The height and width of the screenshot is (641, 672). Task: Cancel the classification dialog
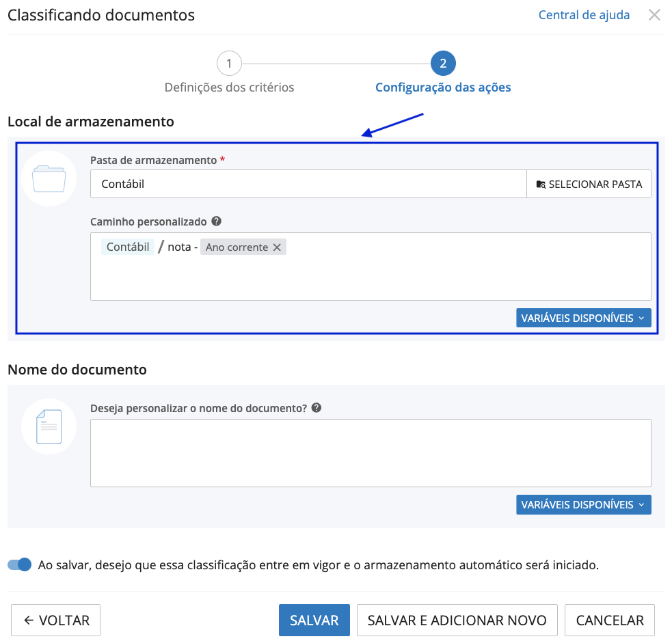(x=610, y=620)
